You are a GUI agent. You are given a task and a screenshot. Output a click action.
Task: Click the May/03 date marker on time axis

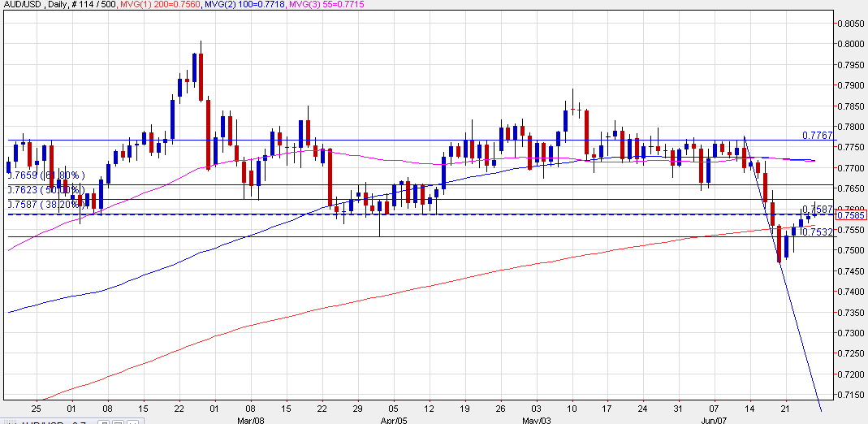coord(534,420)
